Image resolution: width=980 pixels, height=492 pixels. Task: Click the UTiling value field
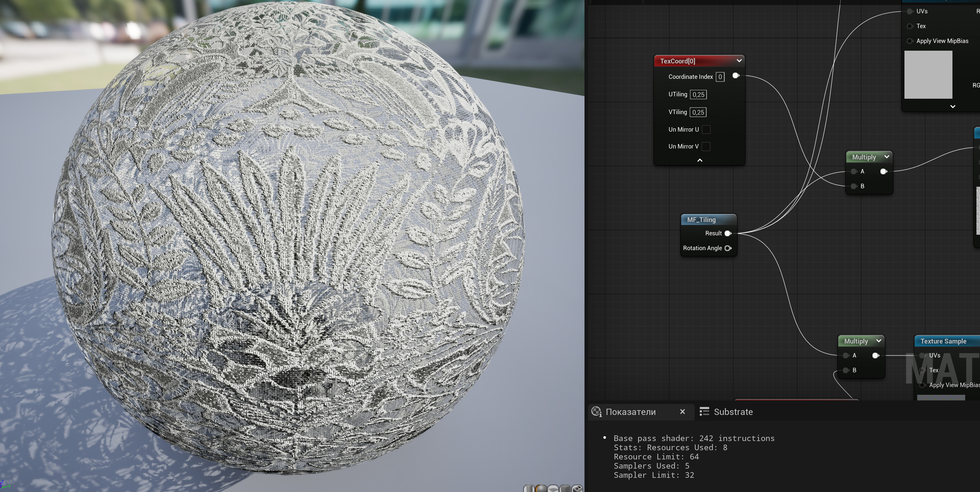click(698, 94)
